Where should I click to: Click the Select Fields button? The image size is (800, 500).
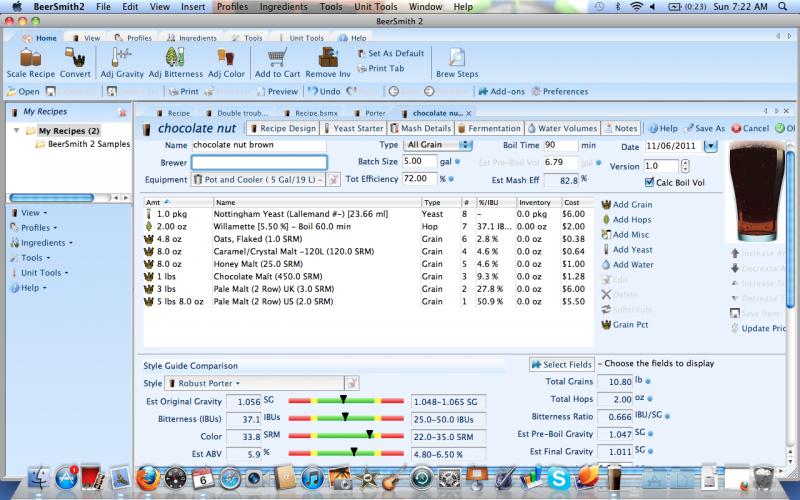point(562,364)
